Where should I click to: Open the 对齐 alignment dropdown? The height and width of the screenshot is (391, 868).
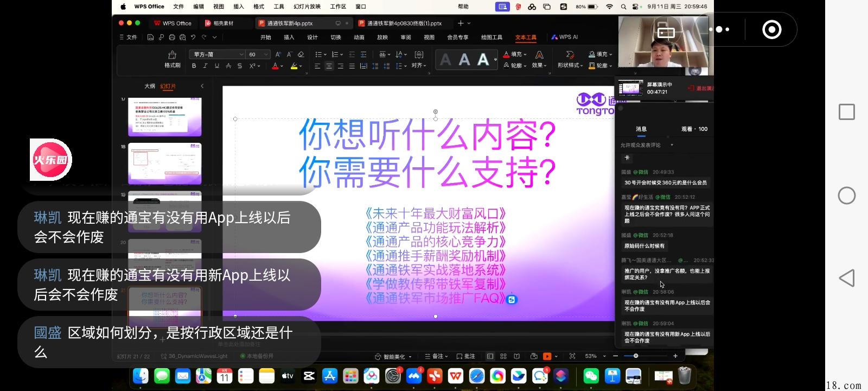tap(419, 66)
